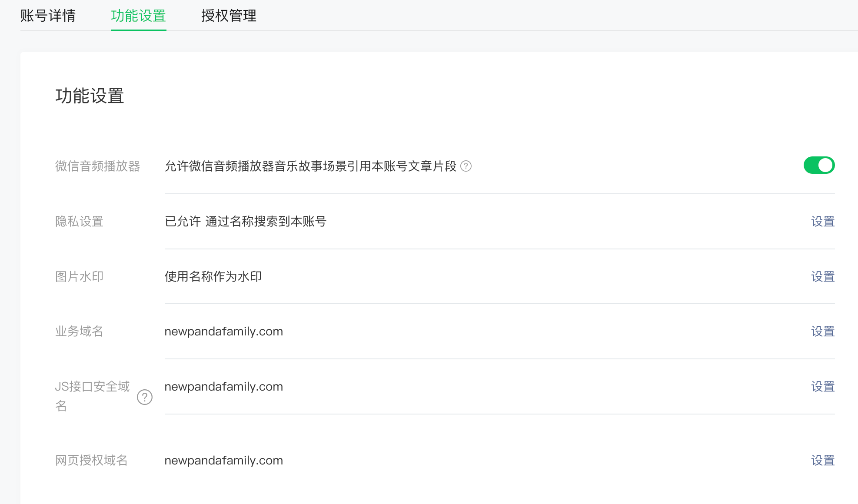Click the 功能设置 section heading

pos(90,96)
